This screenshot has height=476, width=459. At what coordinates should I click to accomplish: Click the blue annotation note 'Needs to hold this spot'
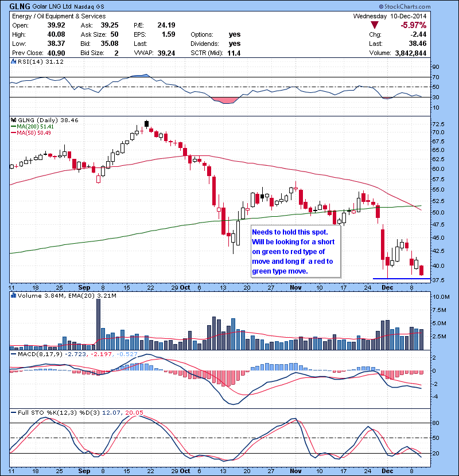pos(295,251)
